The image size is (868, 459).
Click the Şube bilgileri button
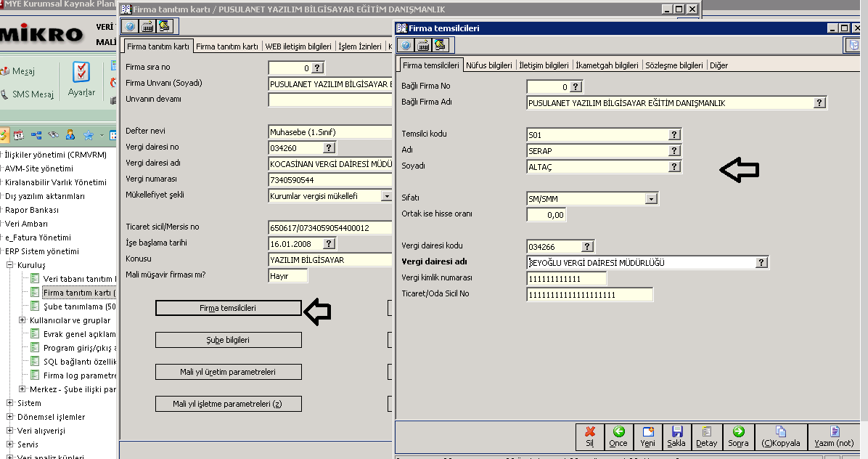pyautogui.click(x=228, y=340)
